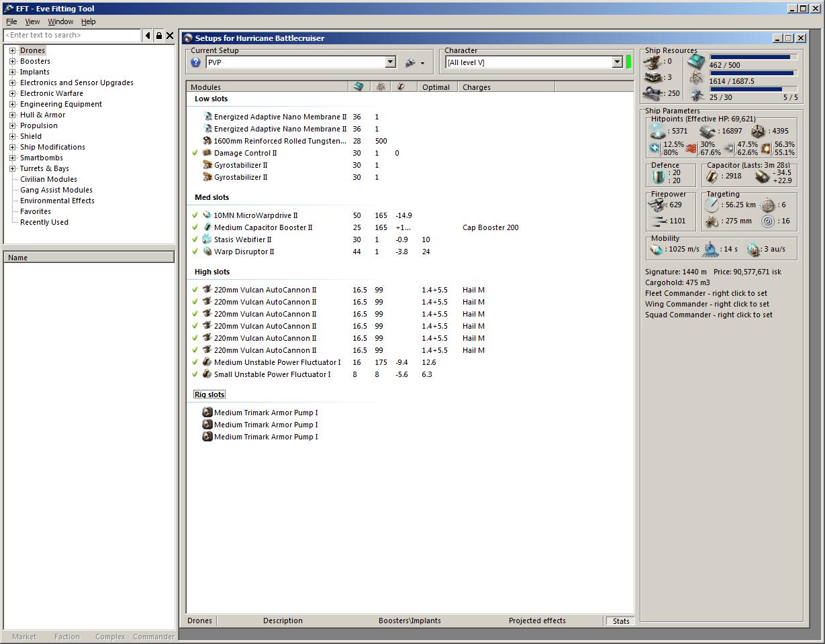Toggle Damage Control II active checkmark
This screenshot has height=644, width=825.
point(195,153)
